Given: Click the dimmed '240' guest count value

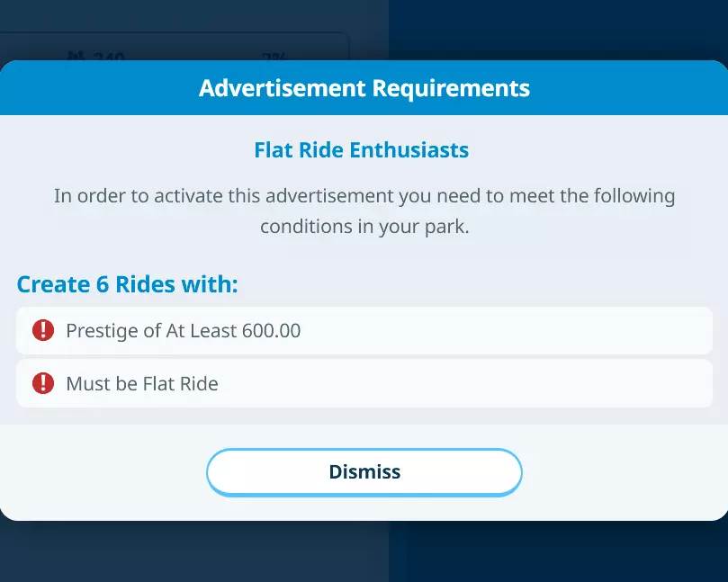Looking at the screenshot, I should tap(109, 57).
